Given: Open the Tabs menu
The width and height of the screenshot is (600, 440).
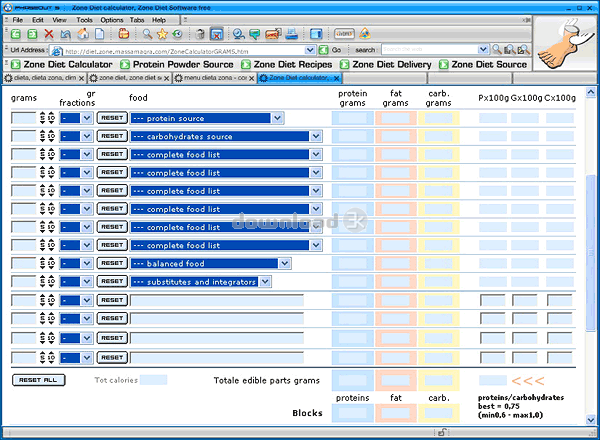Looking at the screenshot, I should tap(137, 20).
